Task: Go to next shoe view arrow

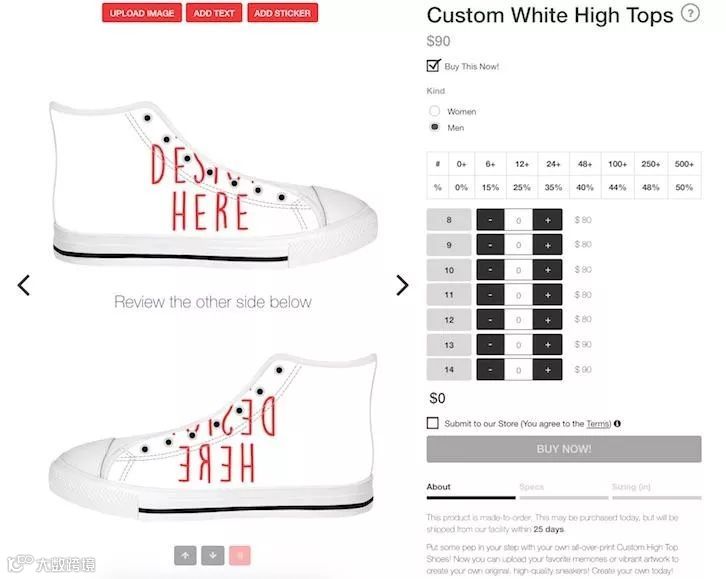Action: tap(402, 285)
